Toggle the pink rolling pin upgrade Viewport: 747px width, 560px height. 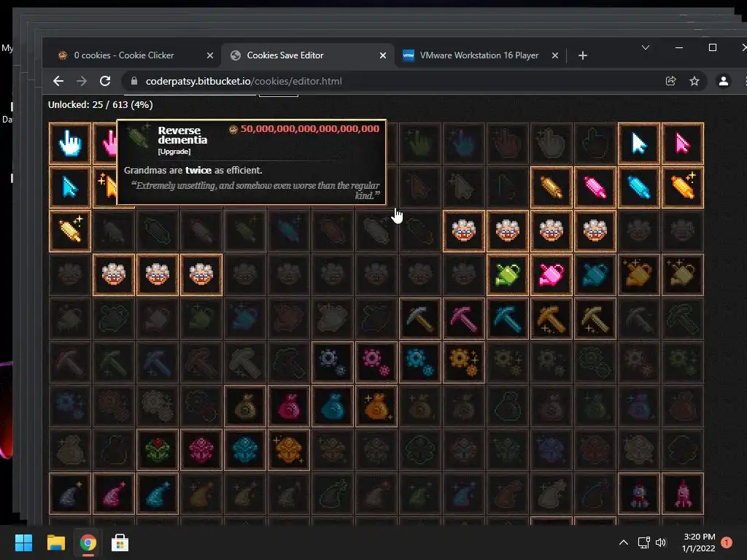pyautogui.click(x=595, y=187)
